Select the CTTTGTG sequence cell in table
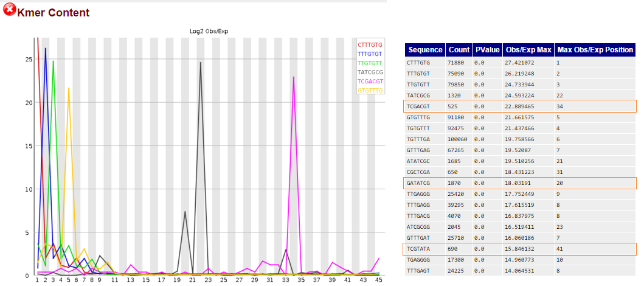644x286 pixels. click(425, 63)
